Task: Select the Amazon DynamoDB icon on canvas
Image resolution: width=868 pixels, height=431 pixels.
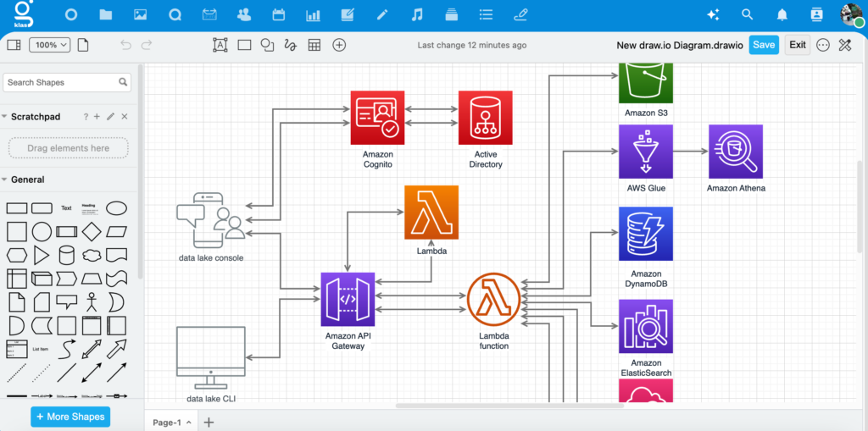Action: (x=646, y=234)
